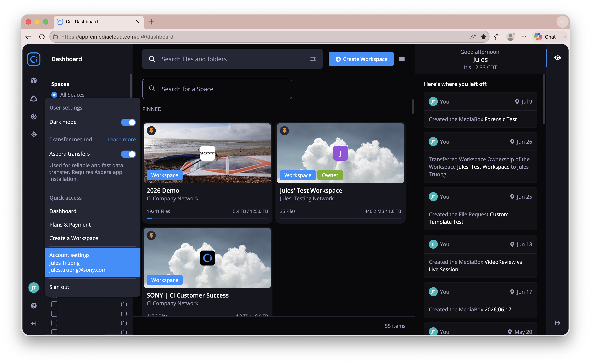Open the help question mark icon
Screen dimensions: 591x364
coord(34,306)
